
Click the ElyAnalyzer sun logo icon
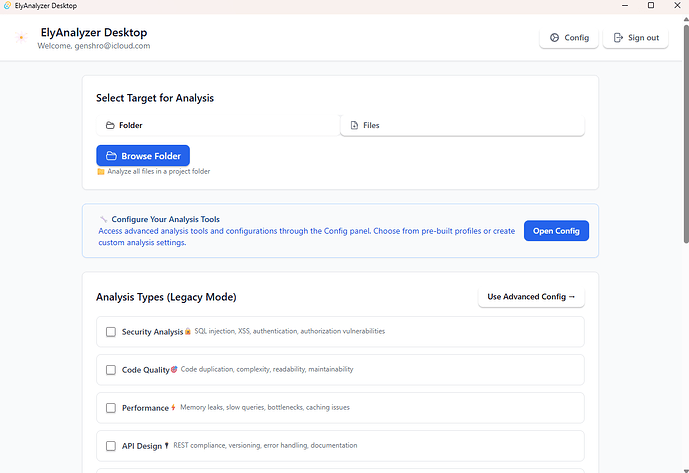coord(21,38)
